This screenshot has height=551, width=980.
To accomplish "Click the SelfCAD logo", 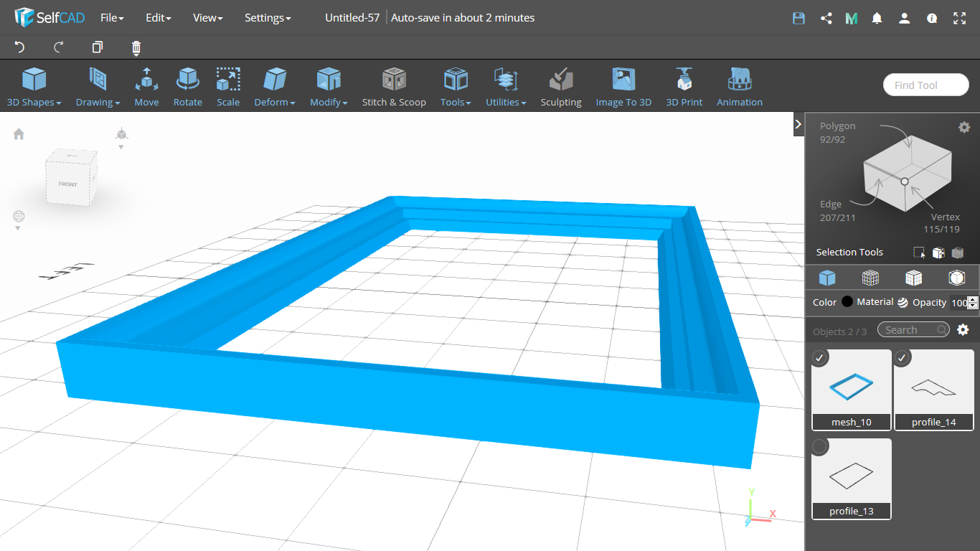I will click(x=50, y=18).
